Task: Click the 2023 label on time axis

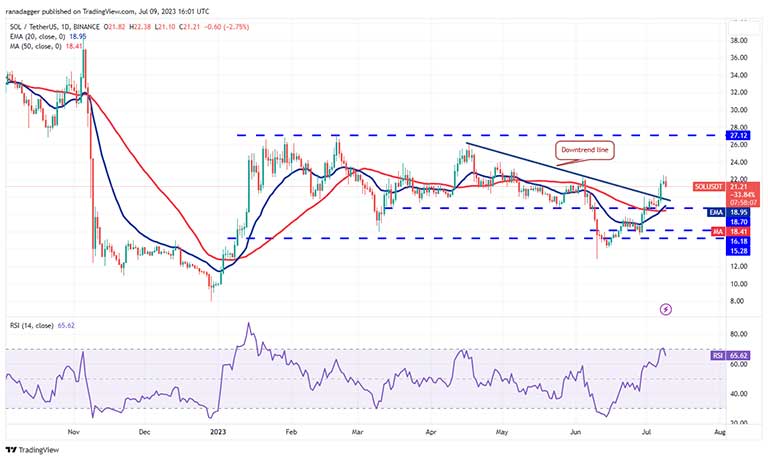Action: click(x=218, y=432)
